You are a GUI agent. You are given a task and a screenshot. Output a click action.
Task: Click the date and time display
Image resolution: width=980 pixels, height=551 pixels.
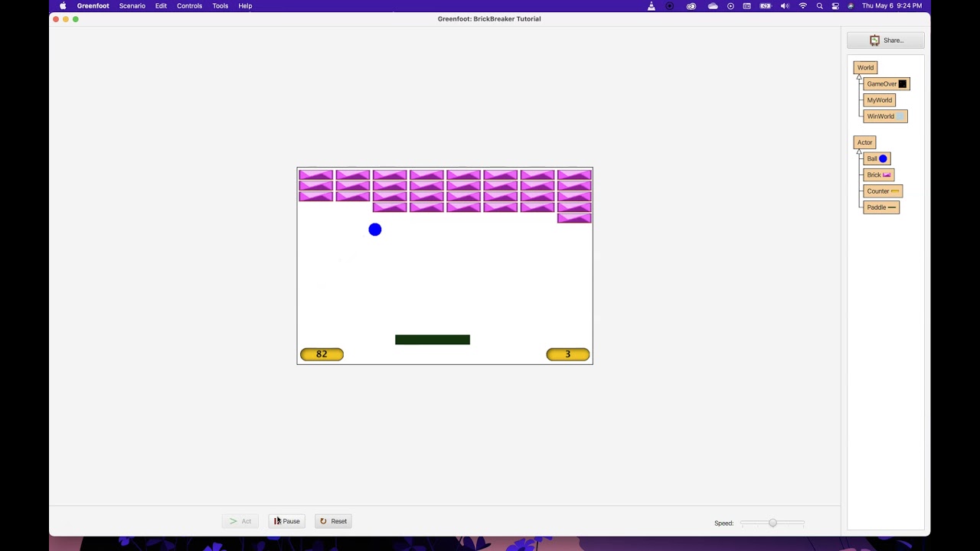pyautogui.click(x=892, y=5)
